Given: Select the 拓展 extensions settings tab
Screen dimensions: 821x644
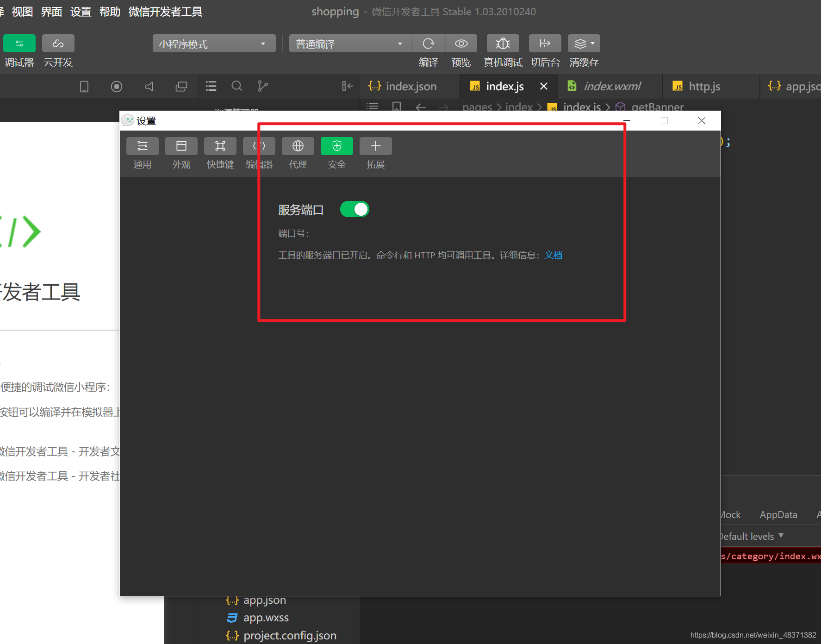Looking at the screenshot, I should (x=376, y=154).
